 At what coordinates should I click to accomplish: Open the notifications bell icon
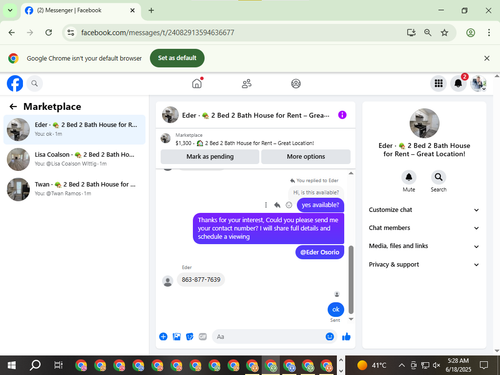[x=458, y=83]
